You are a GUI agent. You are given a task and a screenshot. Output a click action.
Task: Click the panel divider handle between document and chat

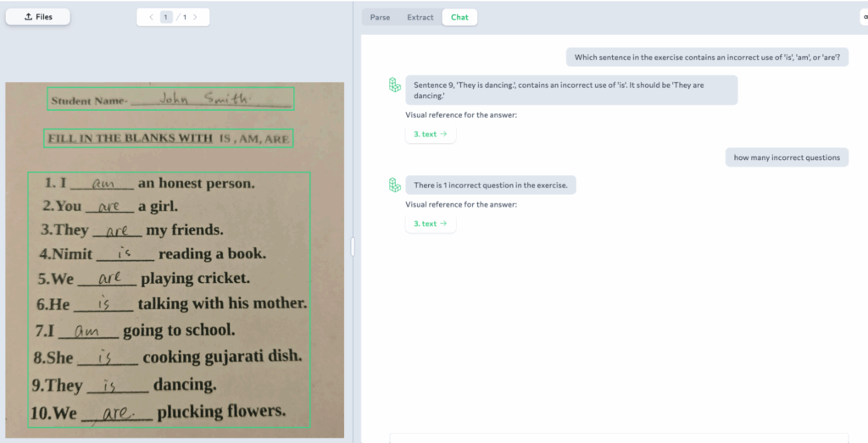(353, 246)
